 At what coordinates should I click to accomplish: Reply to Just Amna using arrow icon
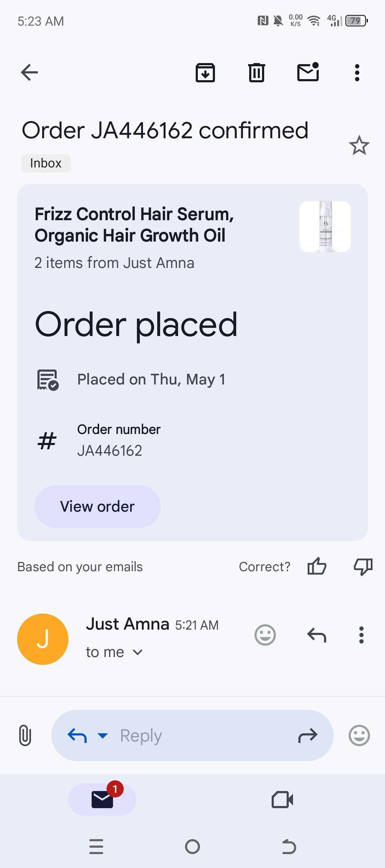[x=317, y=635]
